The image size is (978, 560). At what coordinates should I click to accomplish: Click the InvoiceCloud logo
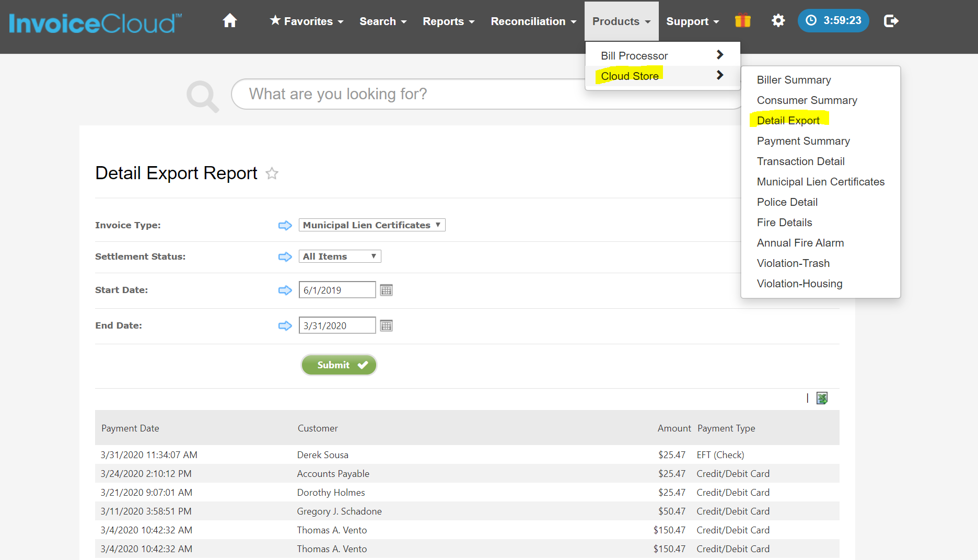click(x=95, y=24)
